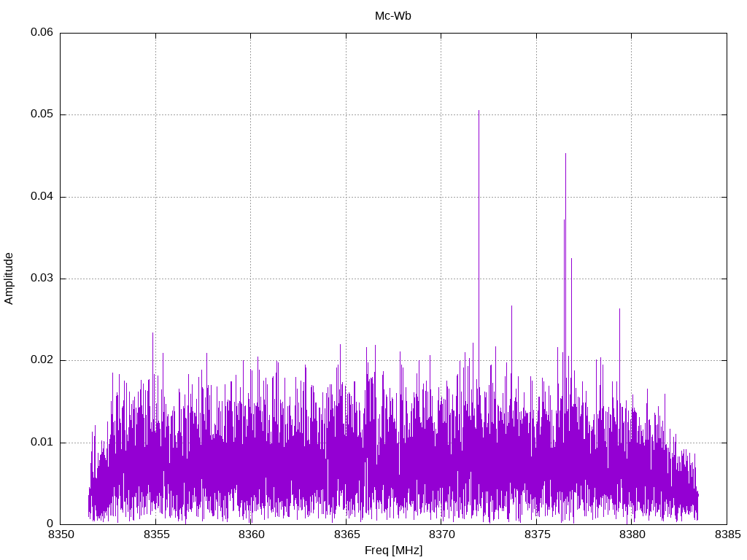
Task: Click the plot title Mc-Wb
Action: pyautogui.click(x=393, y=16)
